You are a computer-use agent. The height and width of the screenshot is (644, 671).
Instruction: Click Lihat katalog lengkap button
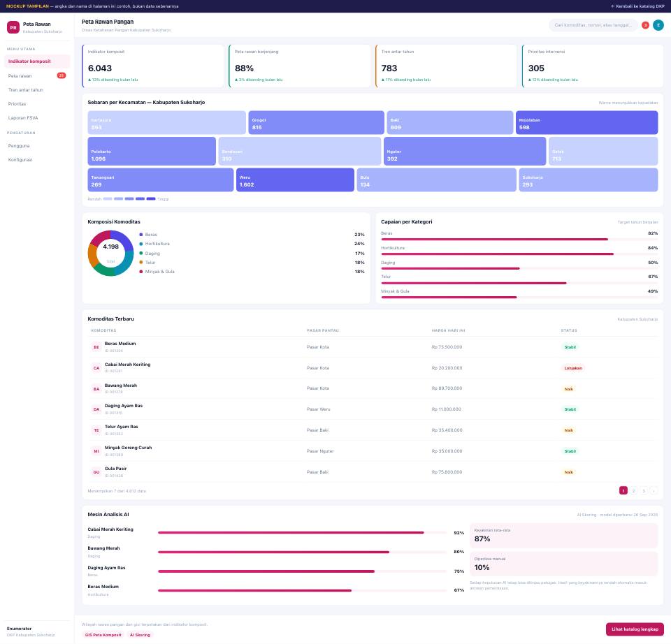click(635, 629)
